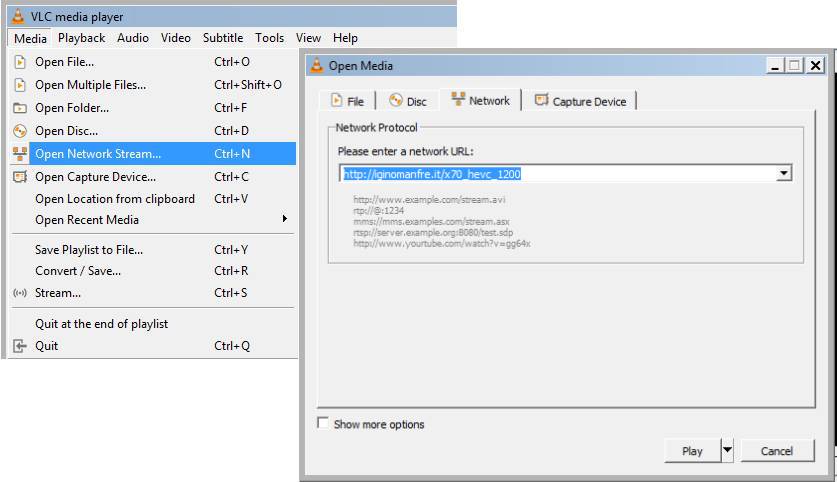Screen dimensions: 837x482
Task: Click example text mms://mms.examples.com/stream.asx
Action: [x=431, y=222]
